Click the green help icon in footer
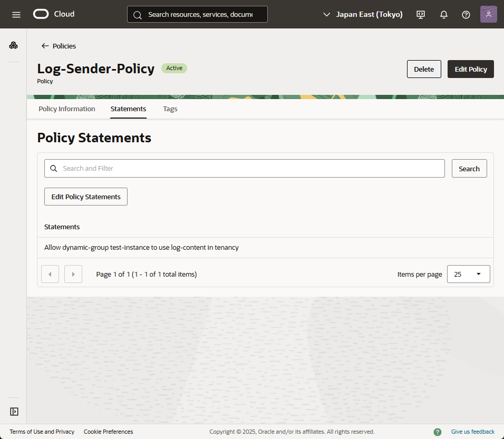 pyautogui.click(x=438, y=432)
